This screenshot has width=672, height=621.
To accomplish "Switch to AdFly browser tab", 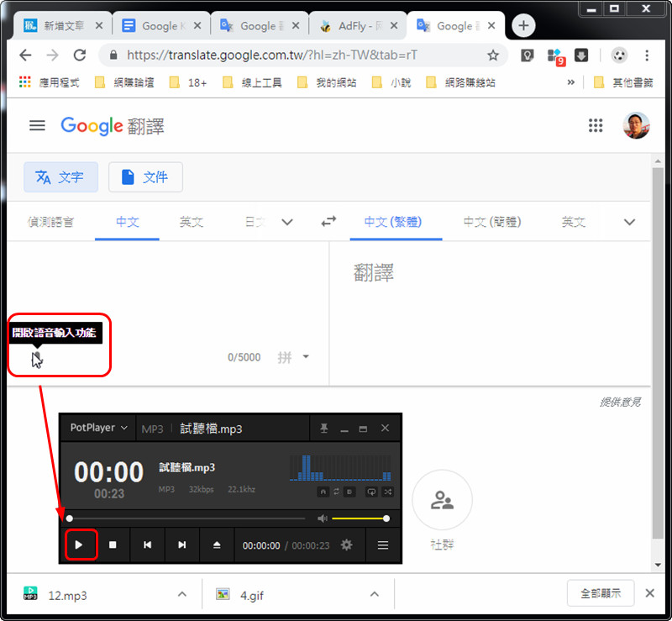I will (358, 26).
